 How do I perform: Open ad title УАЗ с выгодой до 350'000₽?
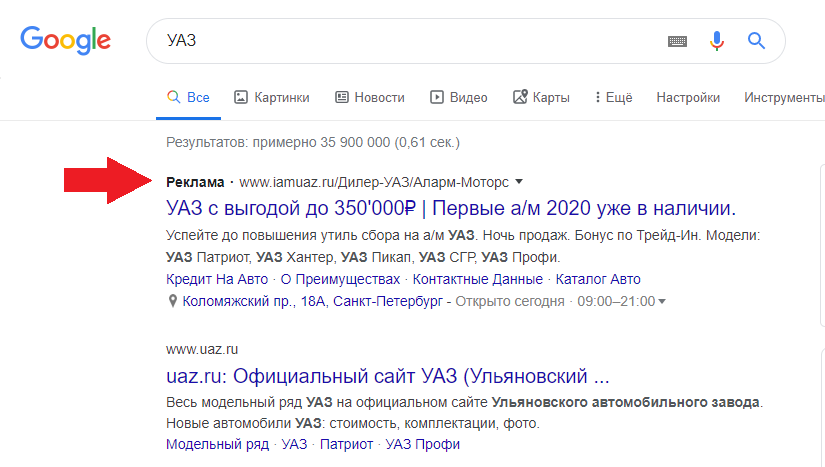pyautogui.click(x=450, y=208)
